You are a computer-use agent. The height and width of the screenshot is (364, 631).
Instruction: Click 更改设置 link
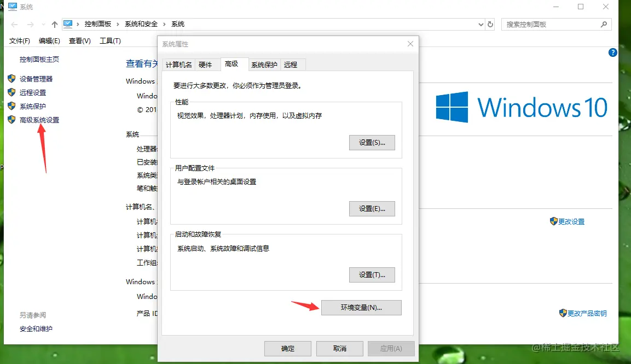571,221
